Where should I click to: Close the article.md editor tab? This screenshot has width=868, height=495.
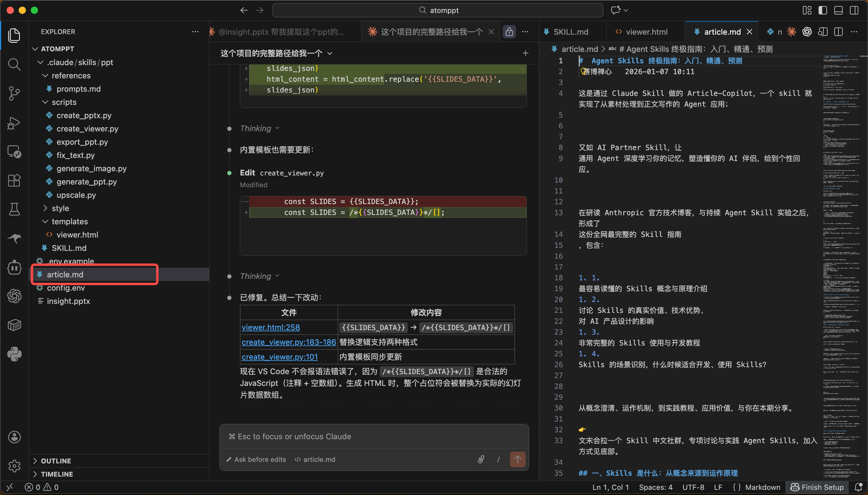[749, 32]
